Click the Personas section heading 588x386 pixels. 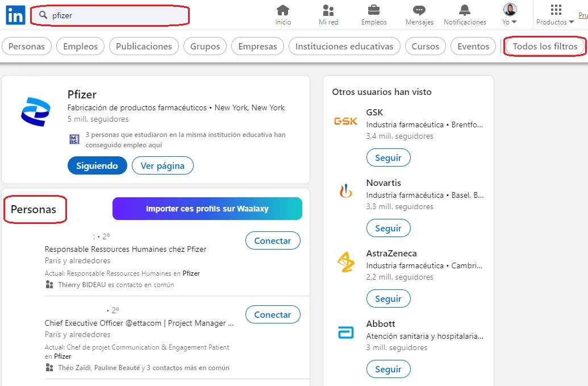pos(34,209)
